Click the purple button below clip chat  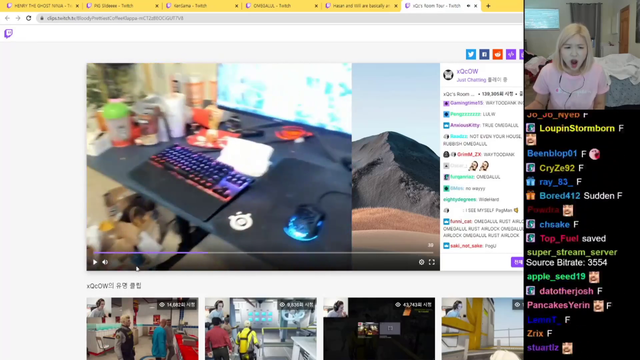(517, 262)
